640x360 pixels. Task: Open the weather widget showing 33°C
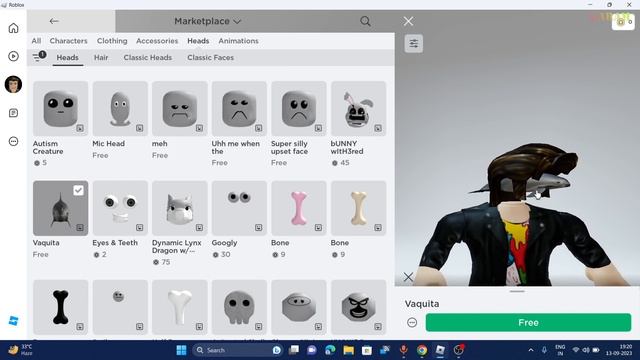coord(20,350)
